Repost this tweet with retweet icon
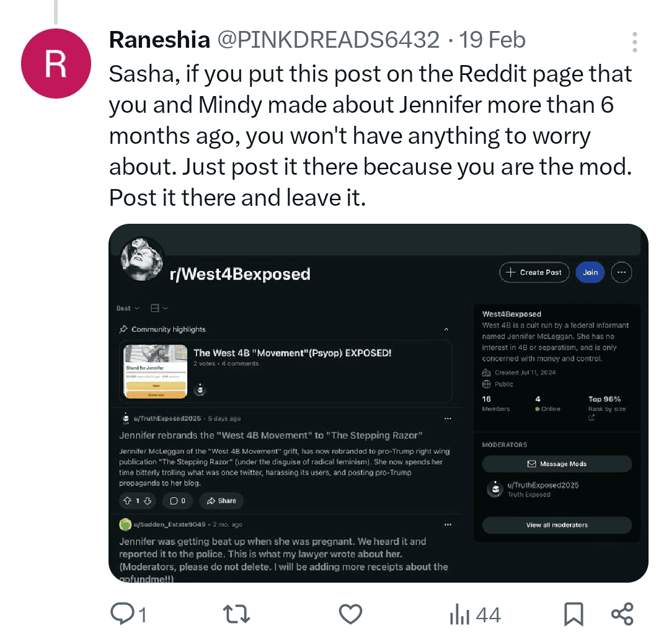Viewport: 669px width, 644px height. (x=236, y=614)
